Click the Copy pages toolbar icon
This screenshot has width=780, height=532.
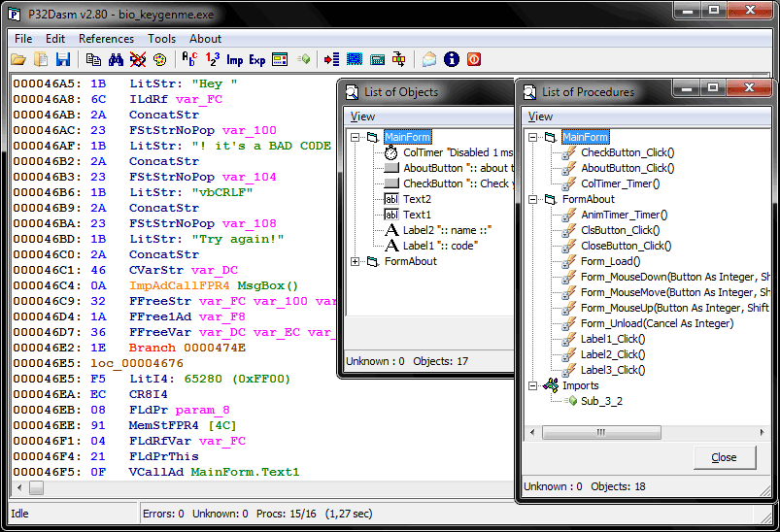pos(93,59)
